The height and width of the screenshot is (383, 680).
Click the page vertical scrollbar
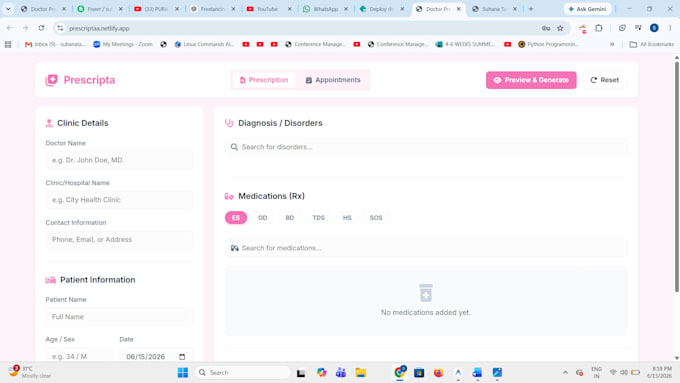click(677, 177)
